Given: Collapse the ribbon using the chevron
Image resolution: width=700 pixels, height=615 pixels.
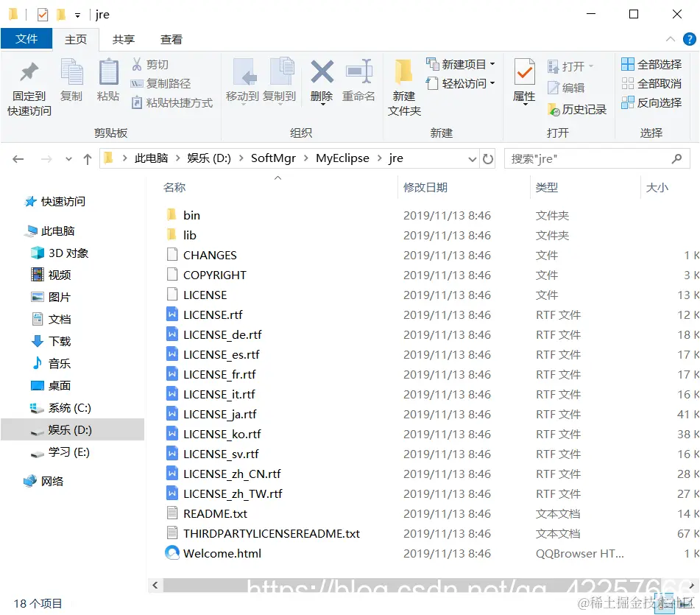Looking at the screenshot, I should [671, 40].
